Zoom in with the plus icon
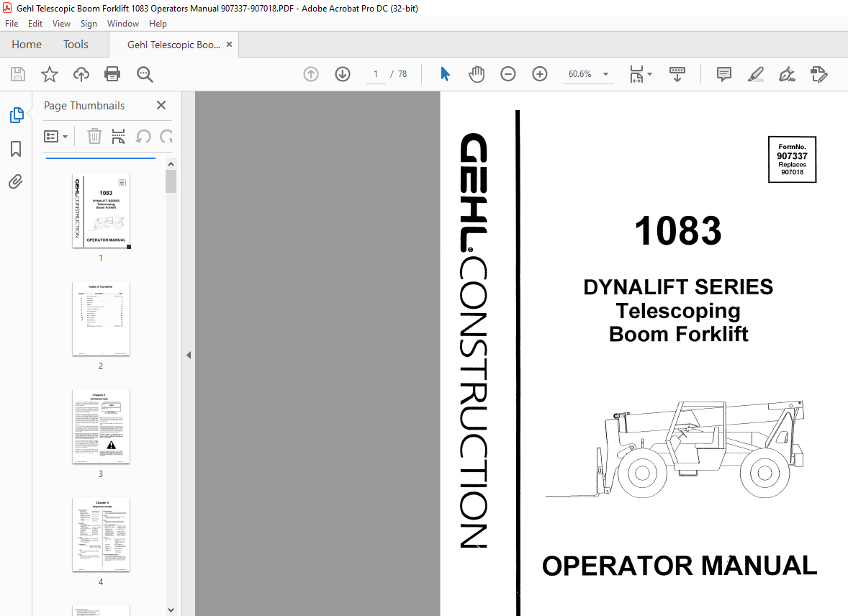 pos(540,74)
